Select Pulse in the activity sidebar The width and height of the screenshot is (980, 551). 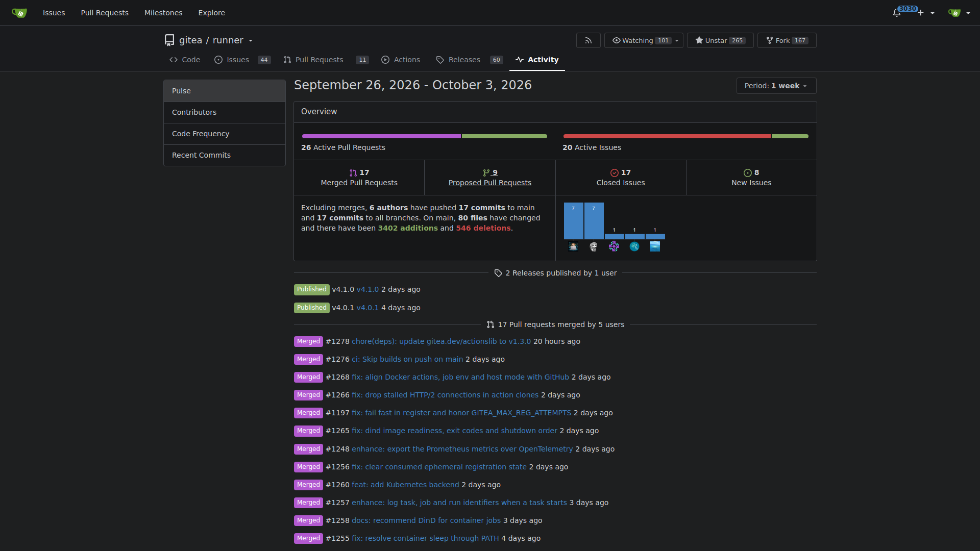point(225,91)
